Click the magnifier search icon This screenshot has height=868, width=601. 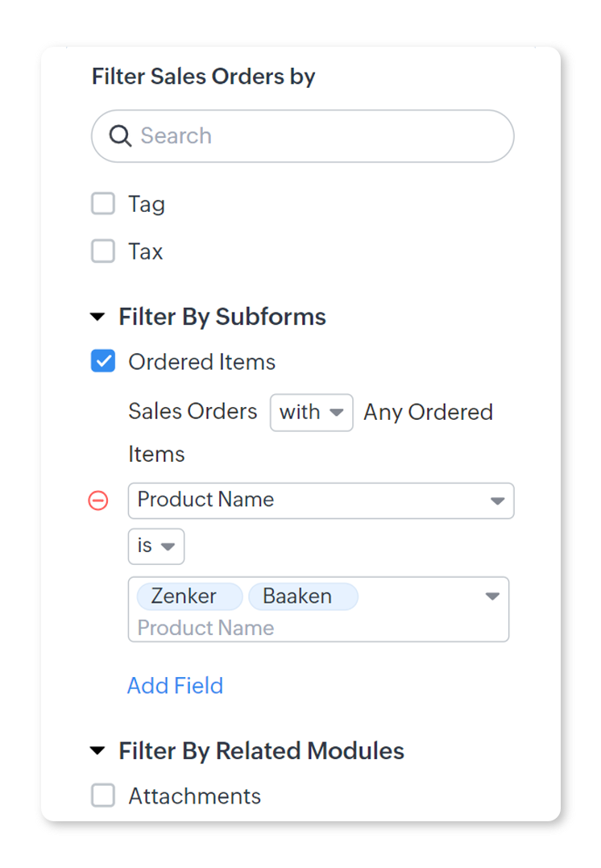pos(120,136)
